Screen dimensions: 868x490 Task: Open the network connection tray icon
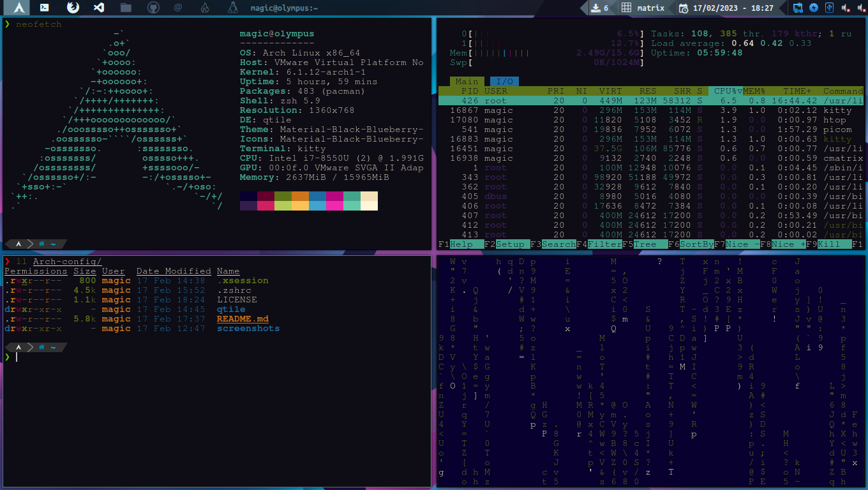pyautogui.click(x=798, y=8)
